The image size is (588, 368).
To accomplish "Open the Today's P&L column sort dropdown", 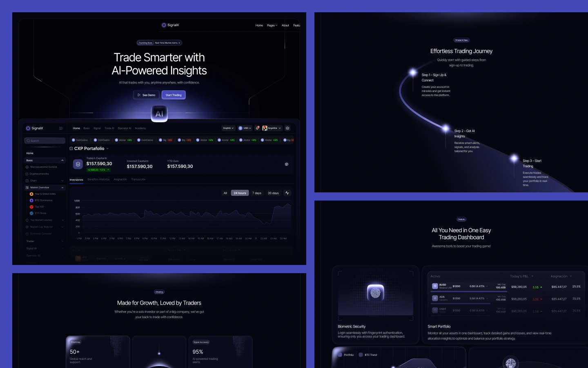I will 532,276.
